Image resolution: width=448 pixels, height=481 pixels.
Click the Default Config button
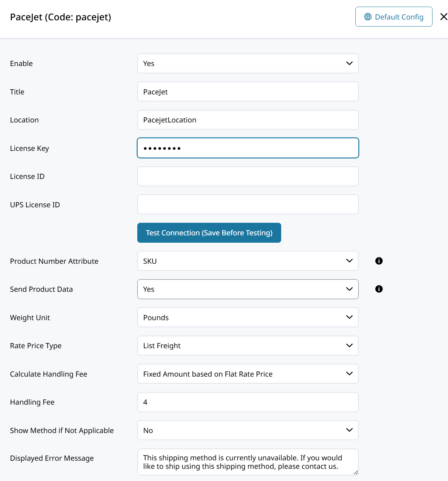pyautogui.click(x=393, y=17)
